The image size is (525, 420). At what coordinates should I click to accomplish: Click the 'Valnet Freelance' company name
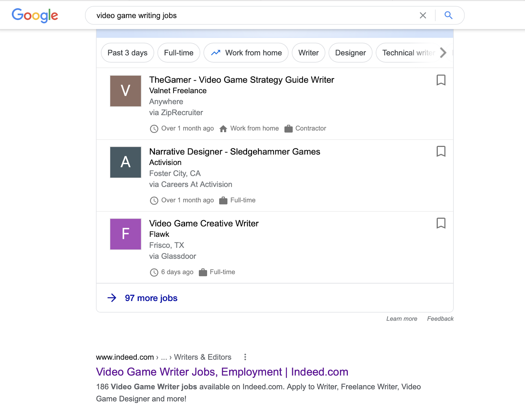[x=178, y=90]
